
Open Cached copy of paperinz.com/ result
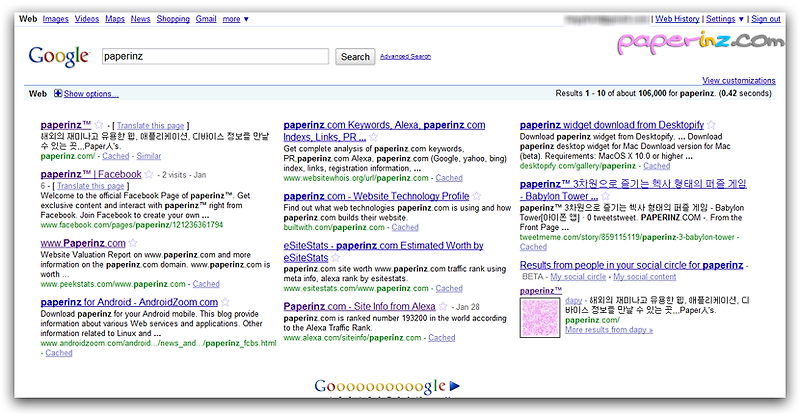pos(116,156)
